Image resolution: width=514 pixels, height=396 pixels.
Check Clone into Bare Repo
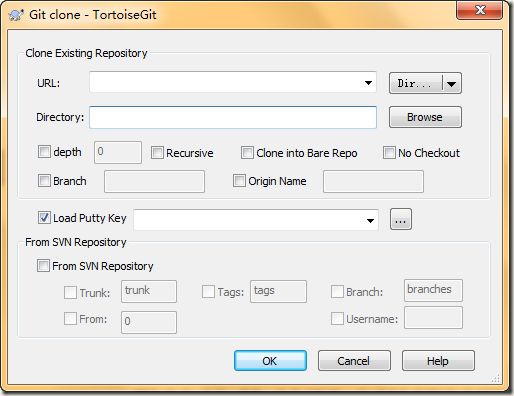247,153
